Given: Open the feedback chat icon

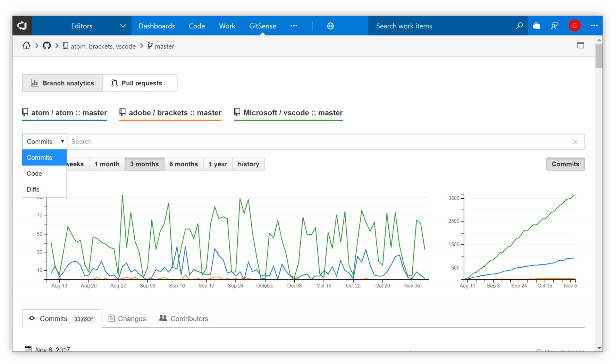Looking at the screenshot, I should point(555,26).
